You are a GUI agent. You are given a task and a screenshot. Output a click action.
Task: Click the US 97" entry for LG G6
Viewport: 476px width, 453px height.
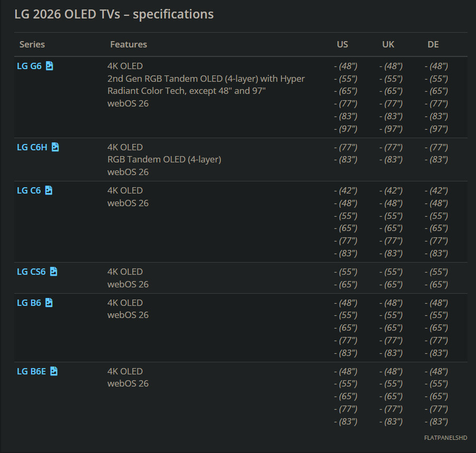pyautogui.click(x=346, y=129)
